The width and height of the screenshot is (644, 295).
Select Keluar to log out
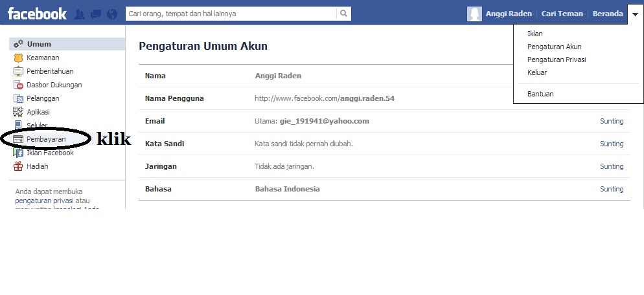(x=537, y=72)
